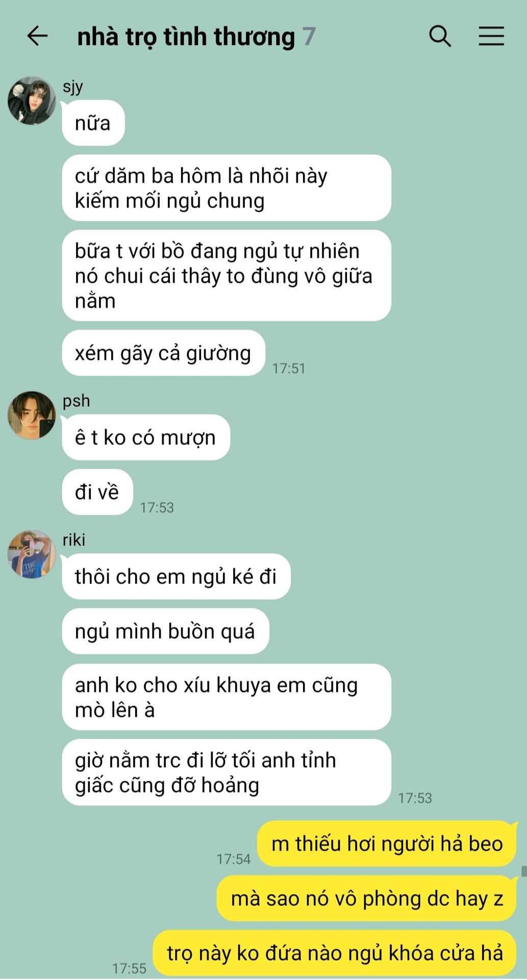Open chat search magnifier icon
This screenshot has width=527, height=980.
(440, 36)
